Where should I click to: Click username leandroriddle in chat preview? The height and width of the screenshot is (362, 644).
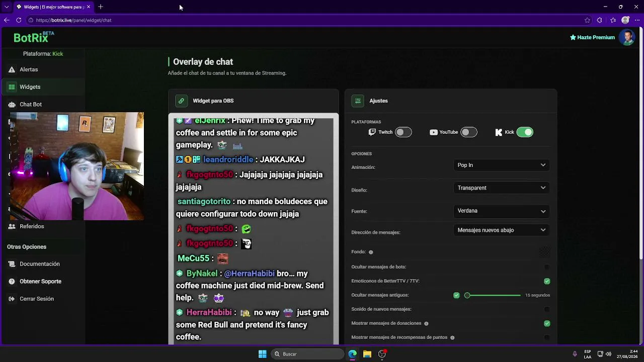[228, 159]
